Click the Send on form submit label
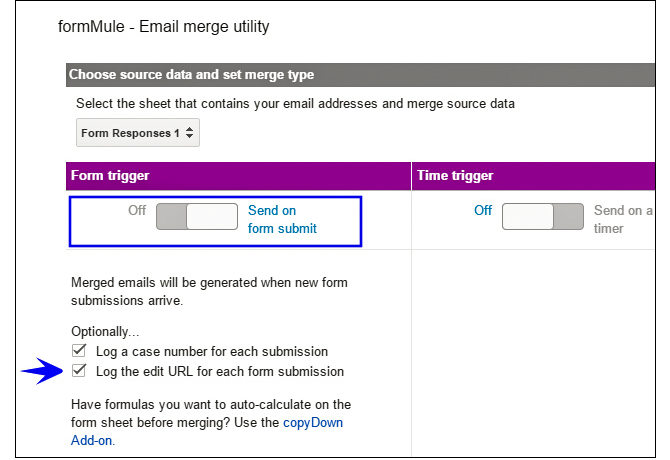670x460 pixels. coord(282,220)
